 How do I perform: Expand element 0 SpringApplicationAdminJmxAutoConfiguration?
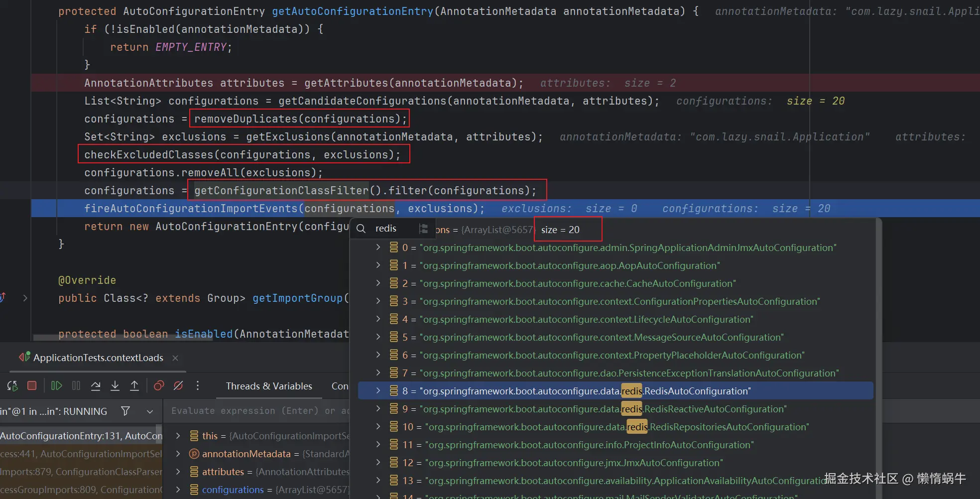pos(378,248)
